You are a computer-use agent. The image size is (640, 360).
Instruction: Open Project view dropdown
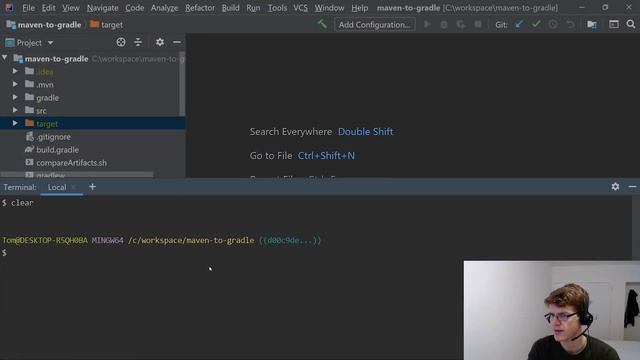click(50, 42)
